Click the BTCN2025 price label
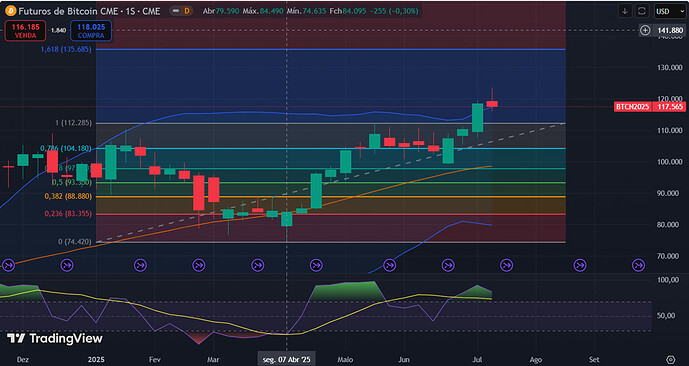Screen dimensions: 689x366 (x=631, y=107)
